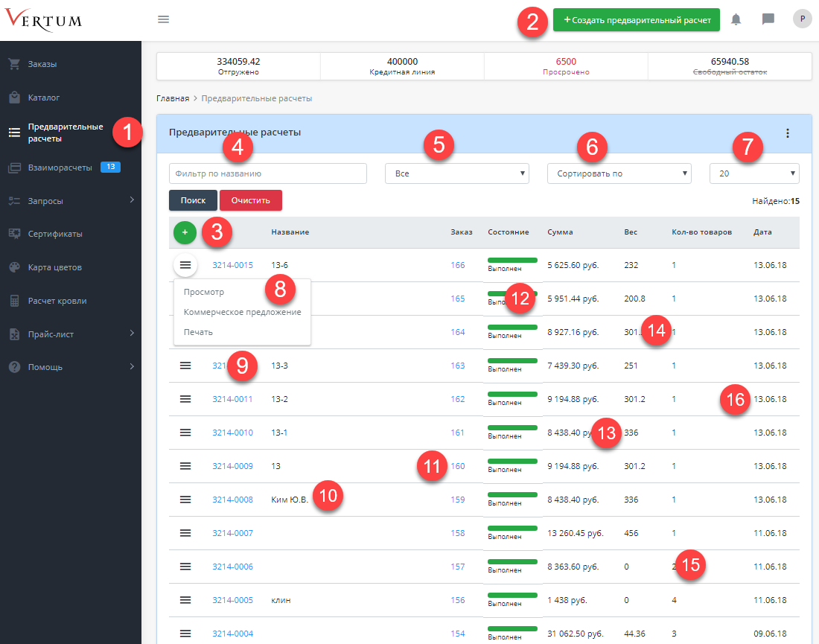Viewport: 819px width, 644px height.
Task: Click the Фильтр по названию input field
Action: coord(268,173)
